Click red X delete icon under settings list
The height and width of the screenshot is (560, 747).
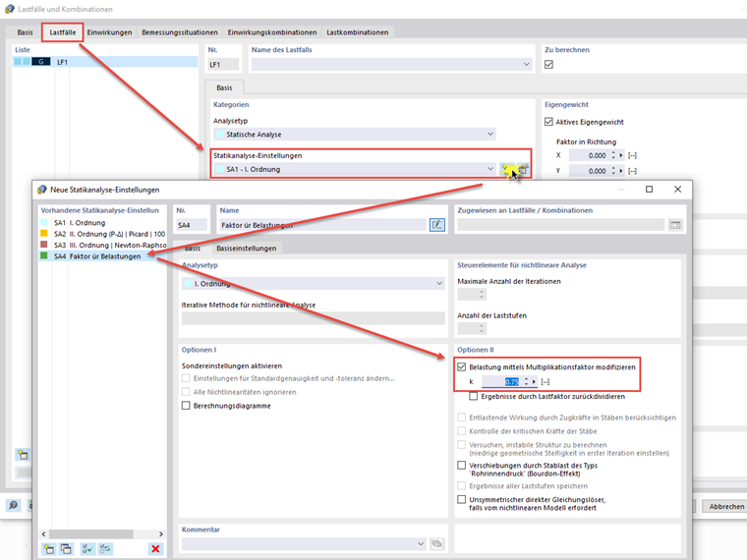click(x=155, y=548)
